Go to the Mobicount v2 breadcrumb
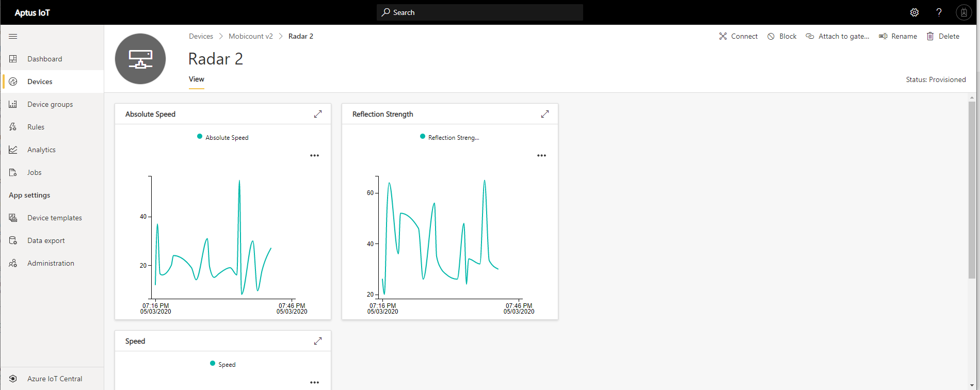This screenshot has height=390, width=980. (251, 36)
